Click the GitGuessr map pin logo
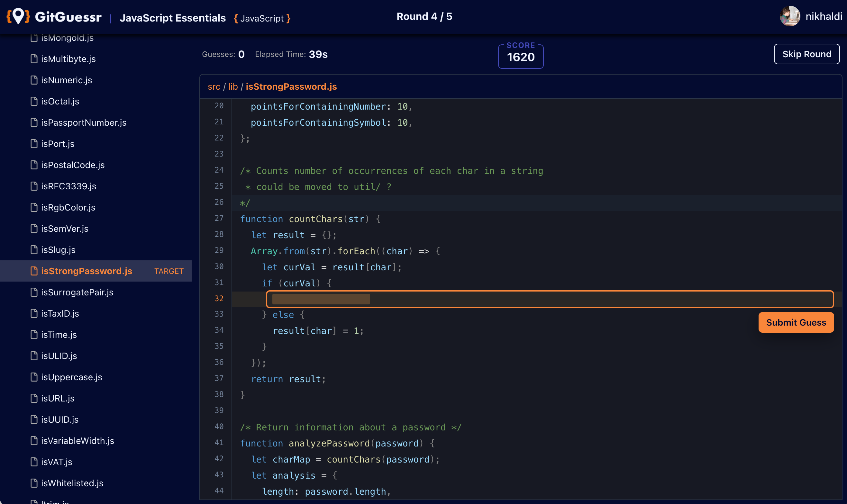 [x=18, y=16]
